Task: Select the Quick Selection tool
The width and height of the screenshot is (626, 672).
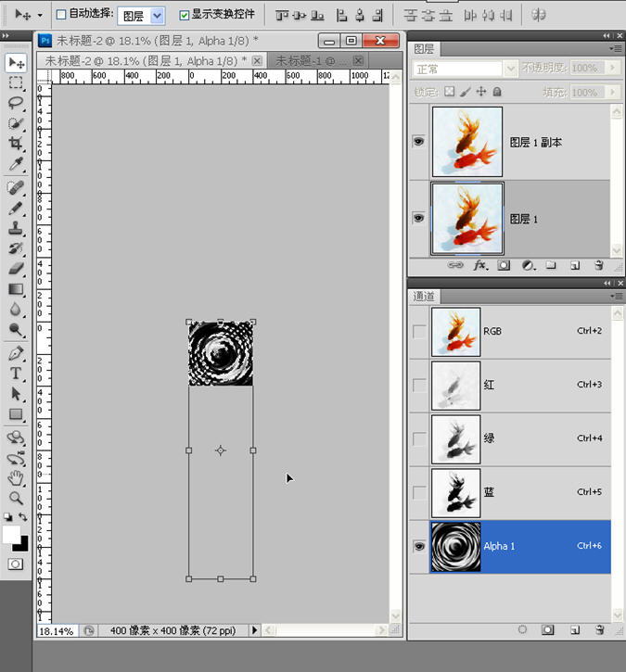Action: (x=16, y=123)
